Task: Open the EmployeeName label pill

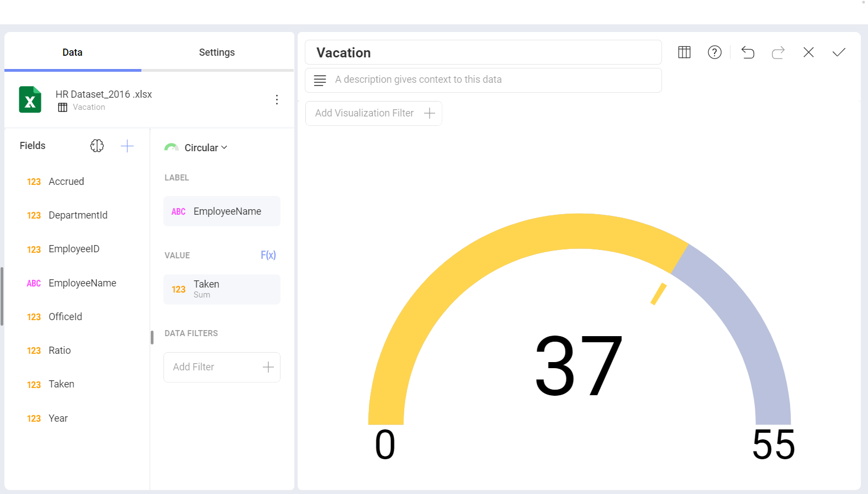Action: (x=222, y=211)
